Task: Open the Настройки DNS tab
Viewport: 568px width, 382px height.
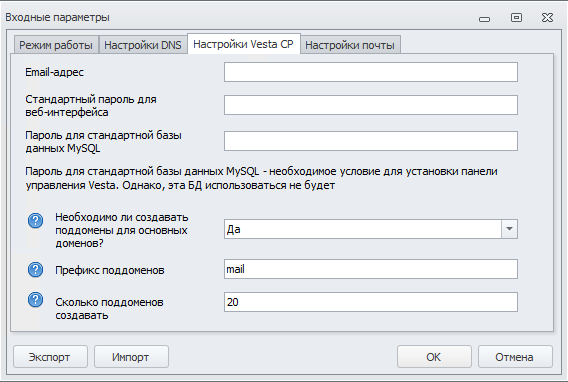Action: (143, 45)
